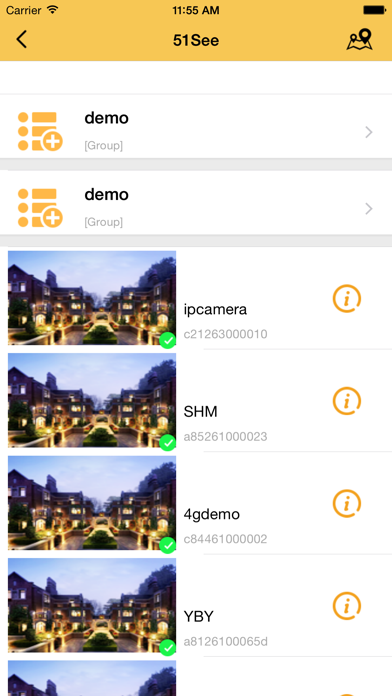Image resolution: width=392 pixels, height=696 pixels.
Task: Open the ipcamera video thumbnail
Action: pyautogui.click(x=92, y=298)
